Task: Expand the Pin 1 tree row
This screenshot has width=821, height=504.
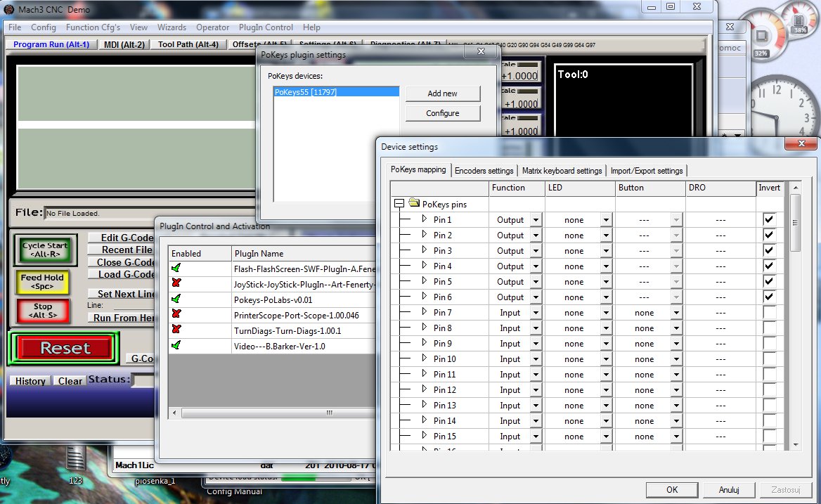Action: point(424,219)
